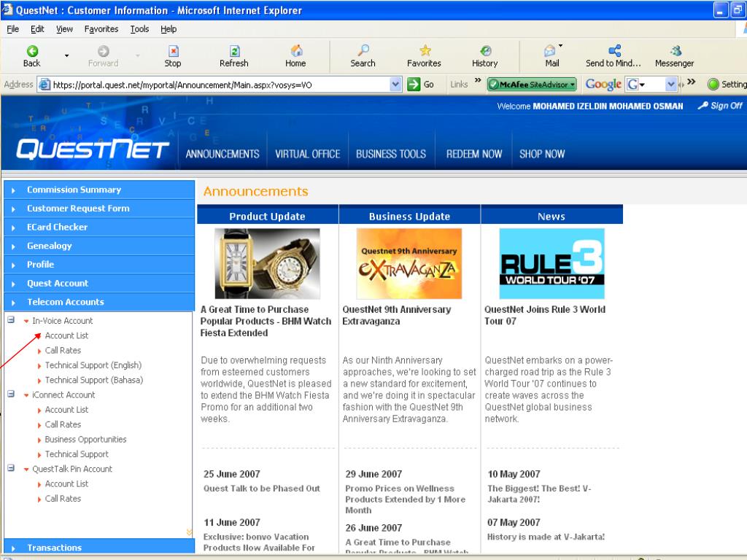Click the Back arrow icon in toolbar
747x560 pixels.
coord(32,51)
